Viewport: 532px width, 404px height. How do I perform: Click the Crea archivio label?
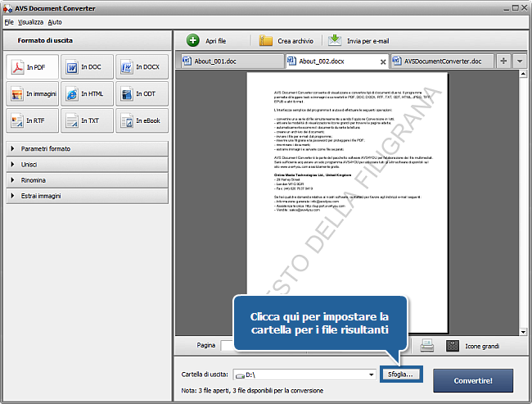[295, 41]
